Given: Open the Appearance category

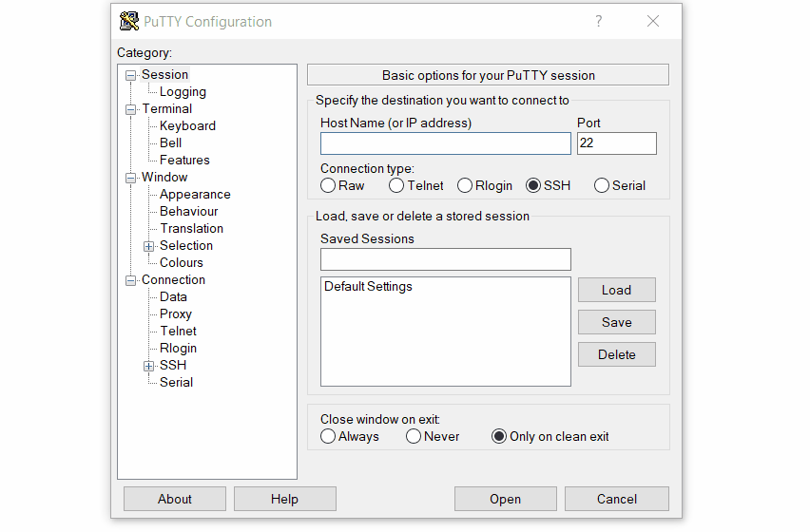Looking at the screenshot, I should point(195,194).
